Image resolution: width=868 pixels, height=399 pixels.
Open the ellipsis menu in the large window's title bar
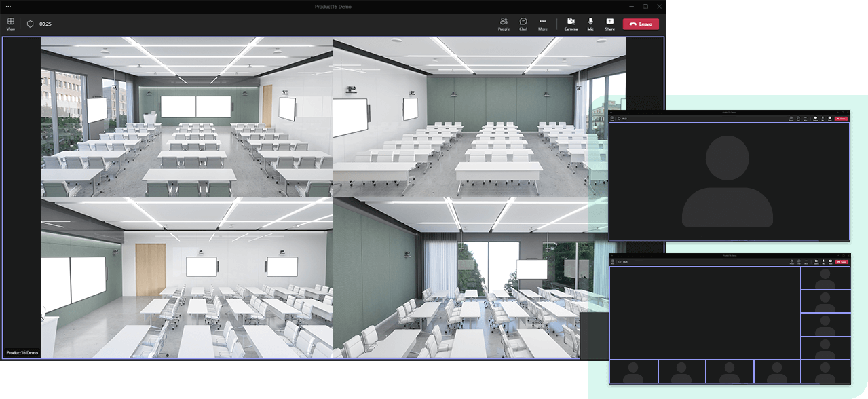[8, 6]
